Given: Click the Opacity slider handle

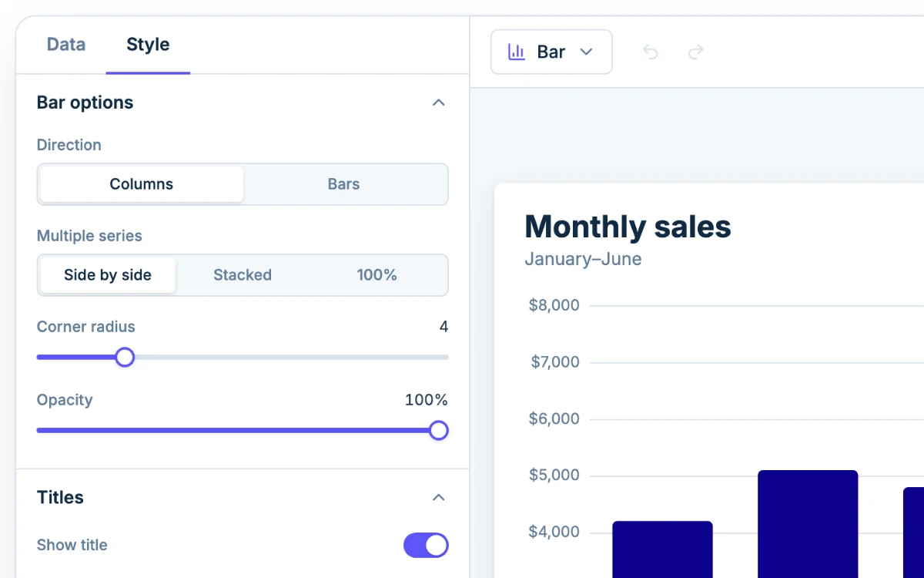Looking at the screenshot, I should pyautogui.click(x=439, y=430).
